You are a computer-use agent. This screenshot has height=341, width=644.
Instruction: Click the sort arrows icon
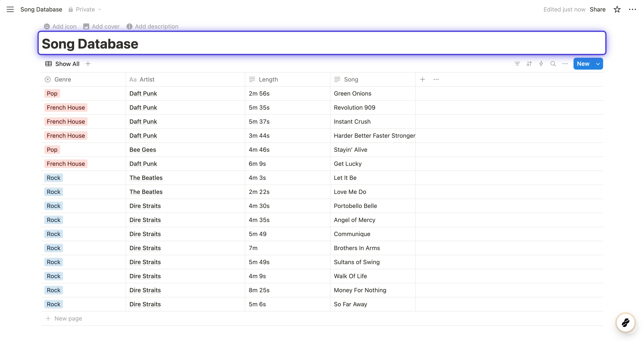(x=529, y=64)
